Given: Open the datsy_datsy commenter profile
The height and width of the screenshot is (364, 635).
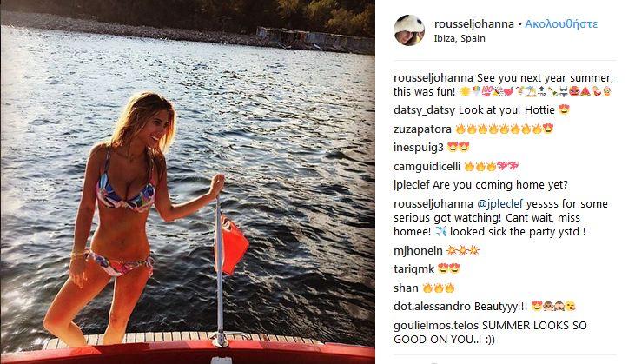Looking at the screenshot, I should coord(424,110).
